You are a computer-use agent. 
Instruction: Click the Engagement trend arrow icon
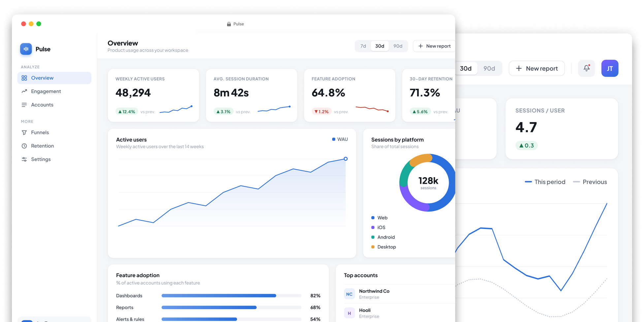pyautogui.click(x=24, y=91)
